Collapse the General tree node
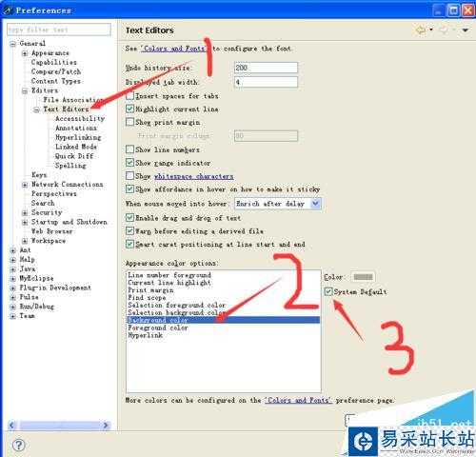 click(12, 44)
